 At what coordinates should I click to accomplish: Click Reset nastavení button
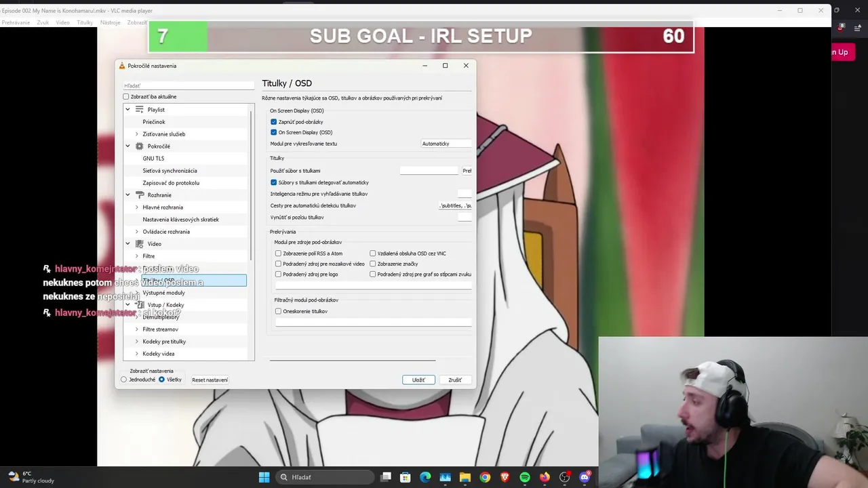pos(210,380)
